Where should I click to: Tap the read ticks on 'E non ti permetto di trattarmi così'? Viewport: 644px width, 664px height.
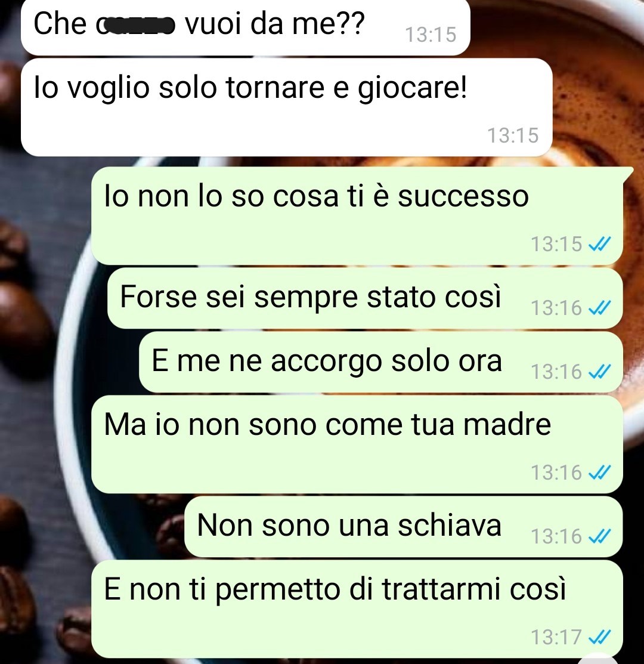pyautogui.click(x=600, y=637)
